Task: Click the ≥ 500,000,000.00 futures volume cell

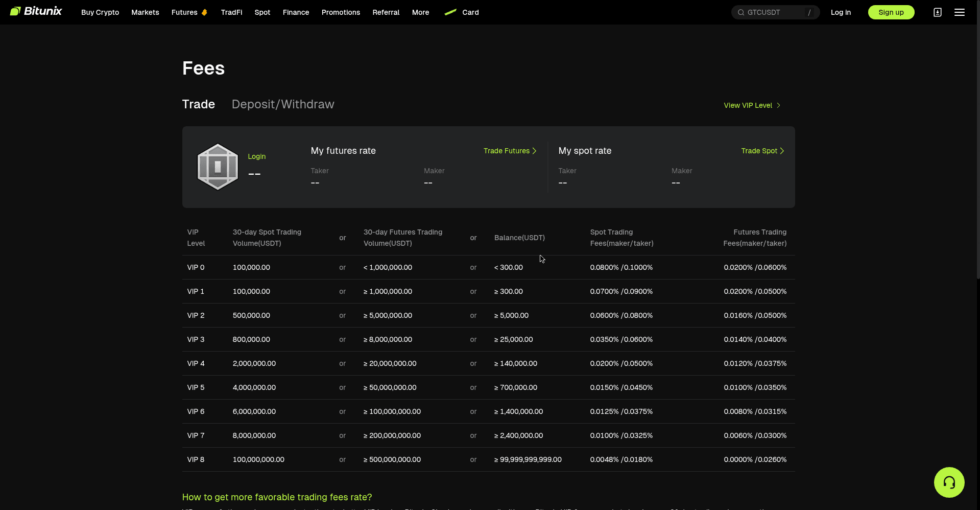Action: tap(392, 459)
